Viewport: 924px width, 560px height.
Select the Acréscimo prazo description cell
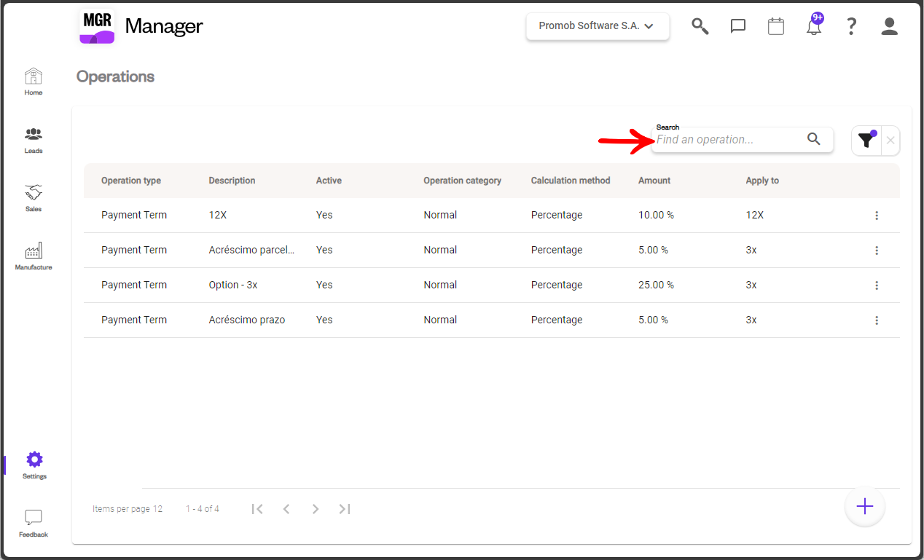pyautogui.click(x=247, y=320)
